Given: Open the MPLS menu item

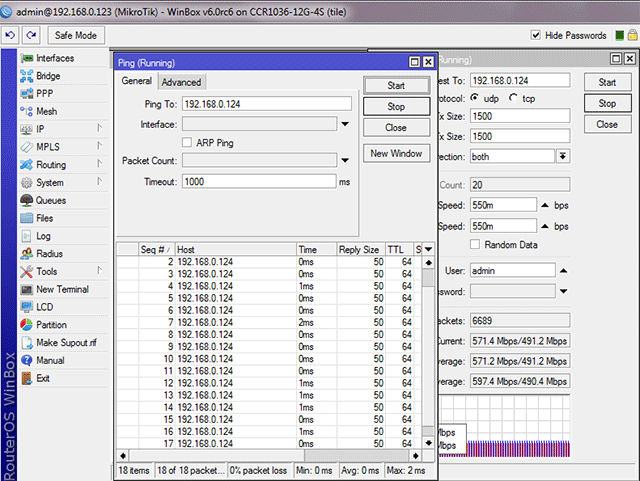Looking at the screenshot, I should click(x=48, y=147).
